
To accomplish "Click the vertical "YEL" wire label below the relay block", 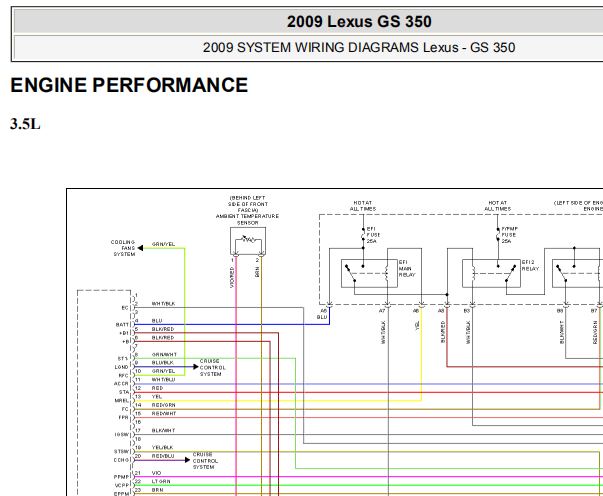I will pos(416,325).
